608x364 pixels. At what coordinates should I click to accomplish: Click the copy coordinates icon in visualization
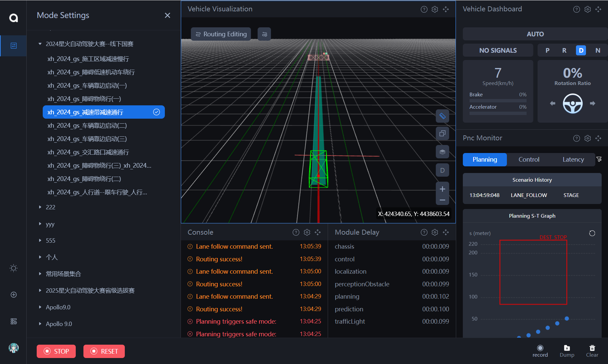point(442,134)
